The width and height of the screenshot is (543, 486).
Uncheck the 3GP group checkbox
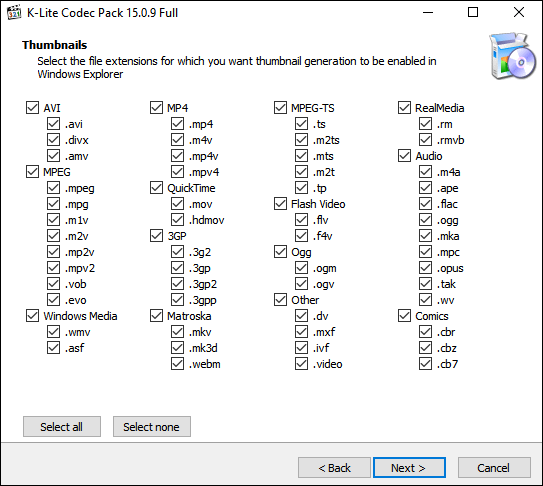pos(157,236)
